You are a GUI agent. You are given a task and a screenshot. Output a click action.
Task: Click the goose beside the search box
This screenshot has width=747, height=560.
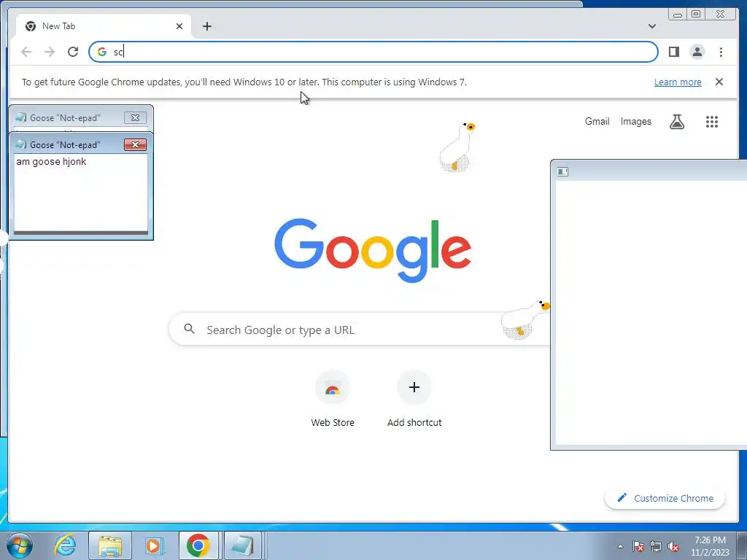click(x=525, y=319)
